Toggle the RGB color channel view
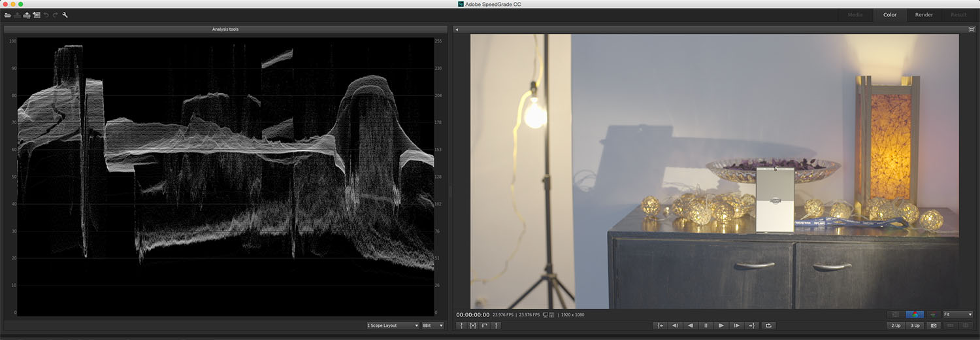 point(915,314)
